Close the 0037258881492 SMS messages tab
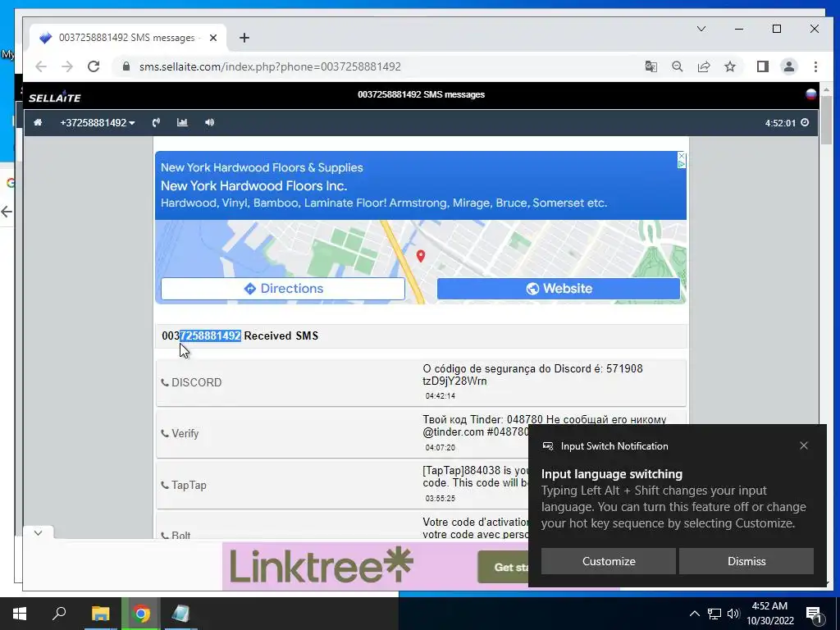 click(213, 38)
